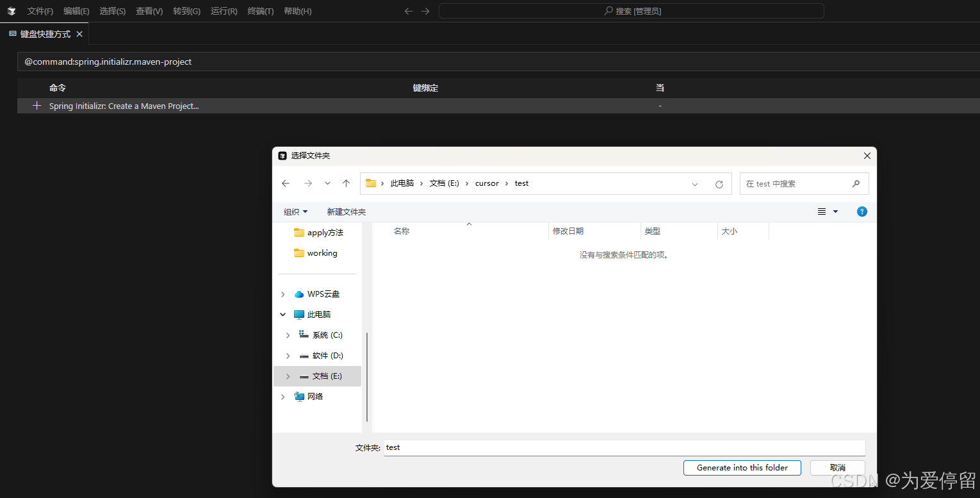This screenshot has width=980, height=498.
Task: Expand the 系统 (C:) drive node
Action: click(288, 335)
